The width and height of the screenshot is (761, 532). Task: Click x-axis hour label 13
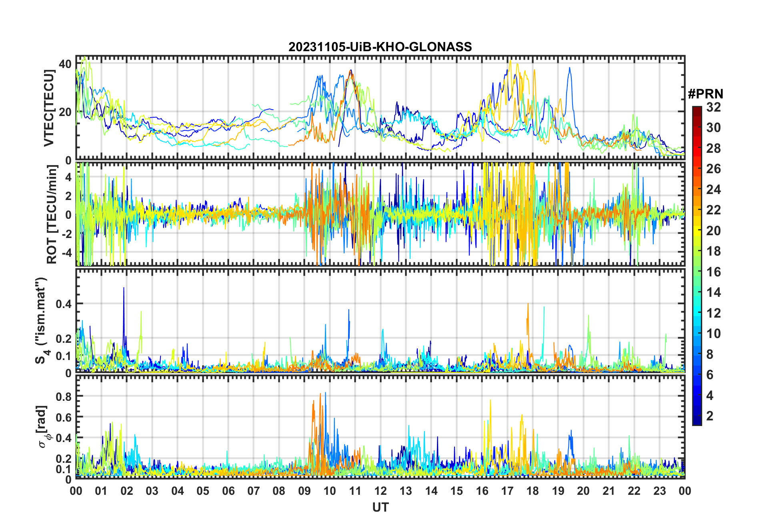(x=406, y=491)
